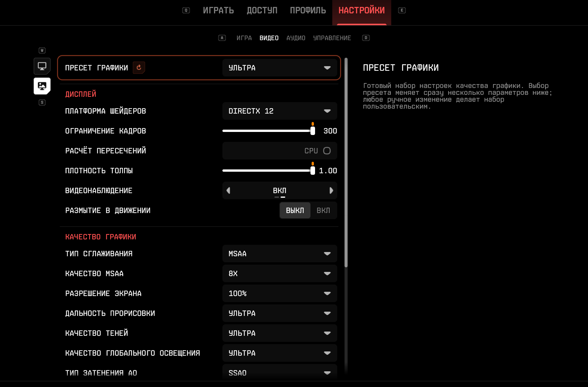Open the Платформа шейдеров dropdown
588x387 pixels.
click(280, 111)
